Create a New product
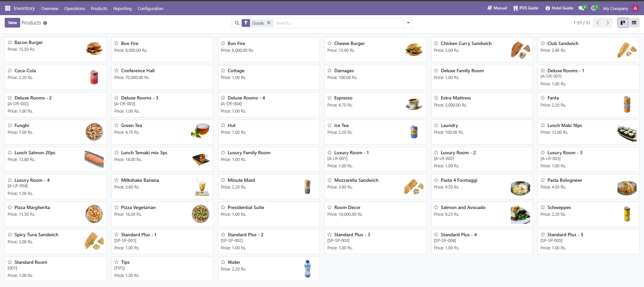This screenshot has width=644, height=287. click(12, 23)
